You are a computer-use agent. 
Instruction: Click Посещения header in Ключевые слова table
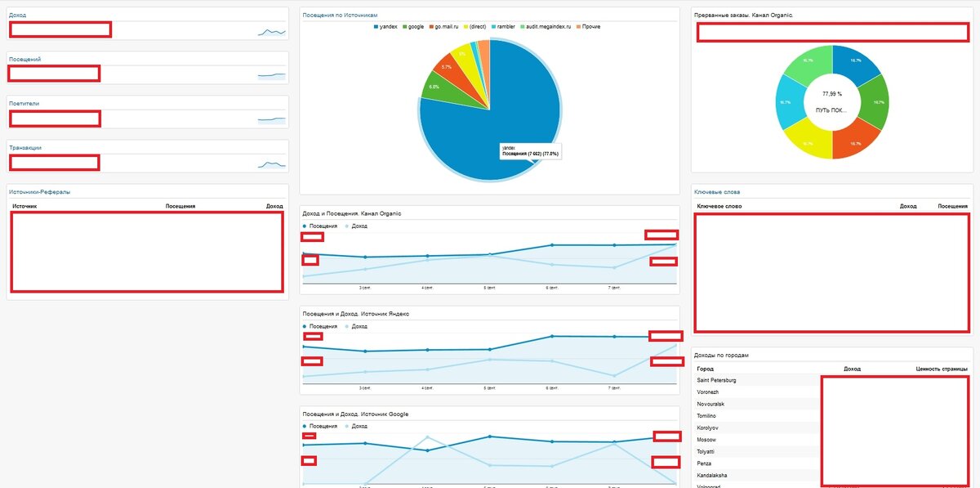pyautogui.click(x=953, y=206)
